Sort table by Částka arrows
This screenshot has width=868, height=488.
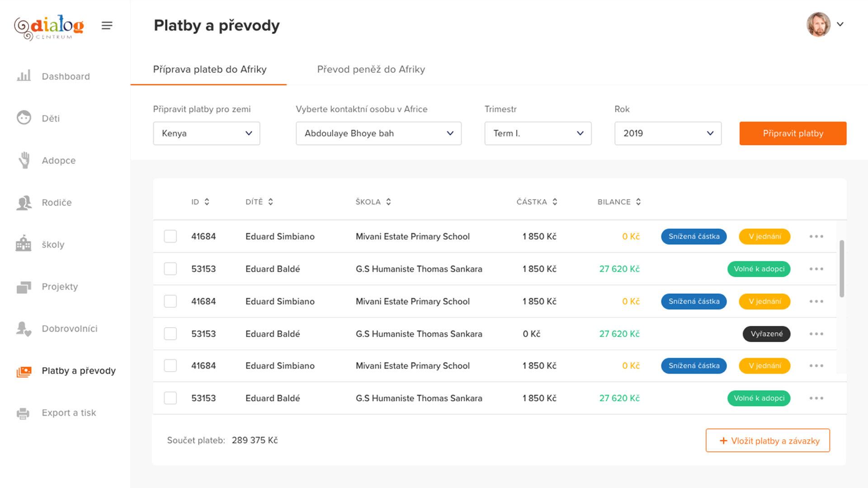tap(555, 202)
